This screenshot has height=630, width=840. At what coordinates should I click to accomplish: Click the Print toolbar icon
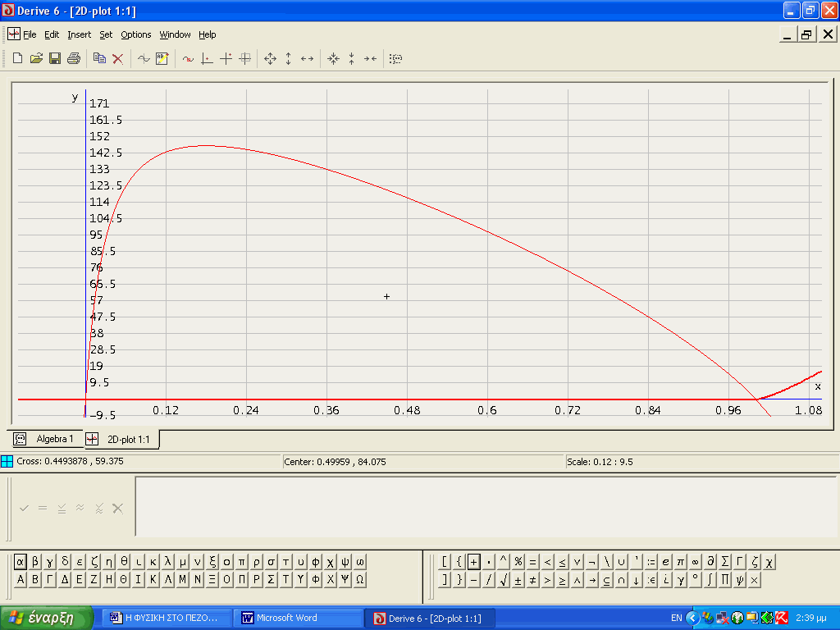point(74,58)
